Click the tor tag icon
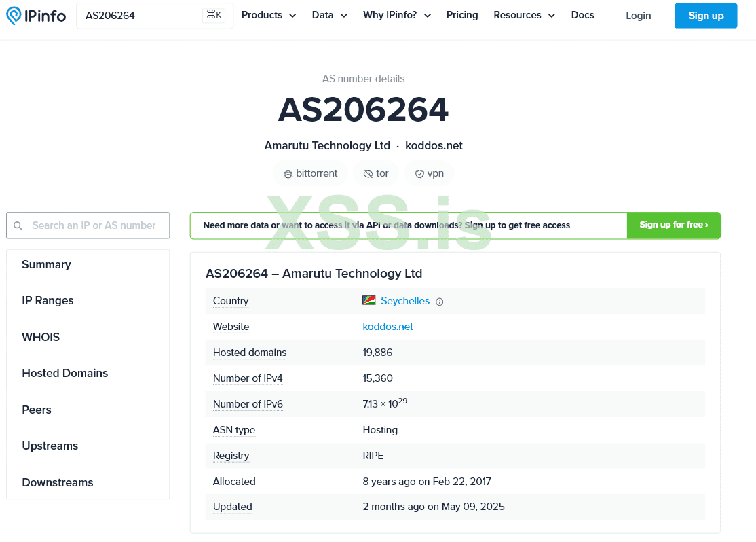The height and width of the screenshot is (542, 756). 368,174
